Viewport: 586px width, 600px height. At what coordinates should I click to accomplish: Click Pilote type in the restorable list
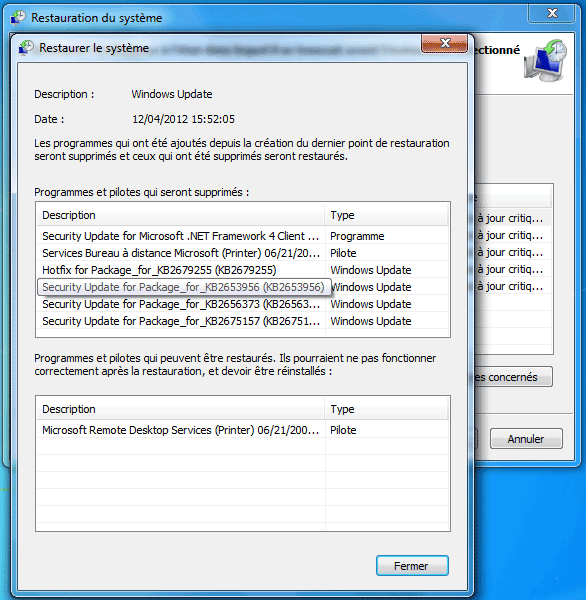click(343, 430)
